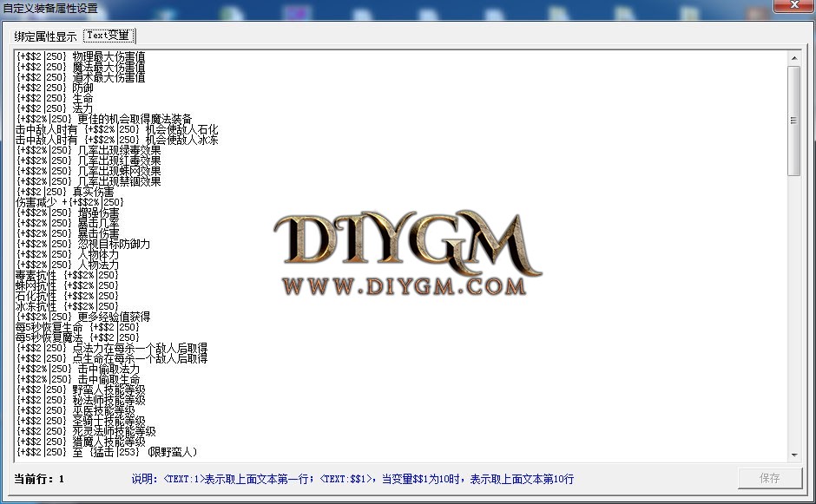Place cursor on the 防御 line
816x504 pixels.
pyautogui.click(x=55, y=88)
